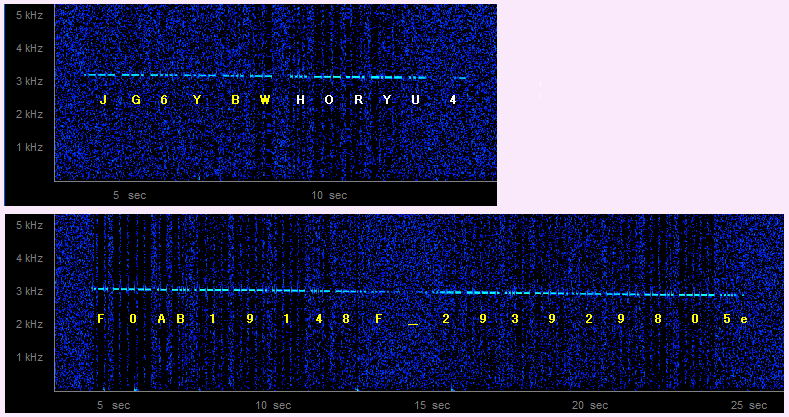Select the 4 kHz label on lower spectrogram

pos(29,258)
